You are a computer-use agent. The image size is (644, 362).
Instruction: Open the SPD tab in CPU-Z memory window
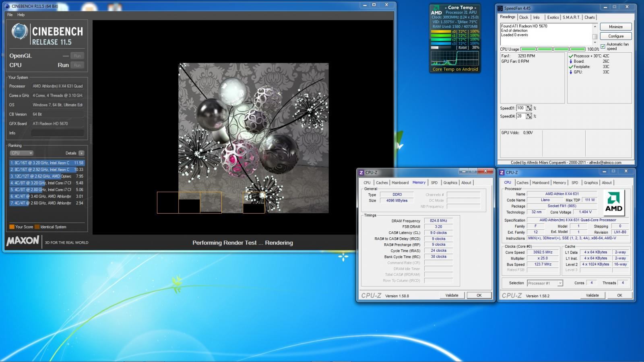click(x=434, y=183)
